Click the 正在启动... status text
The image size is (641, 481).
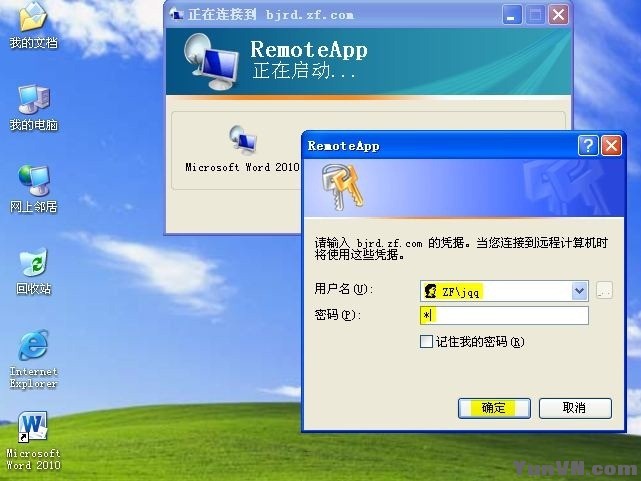[x=303, y=71]
